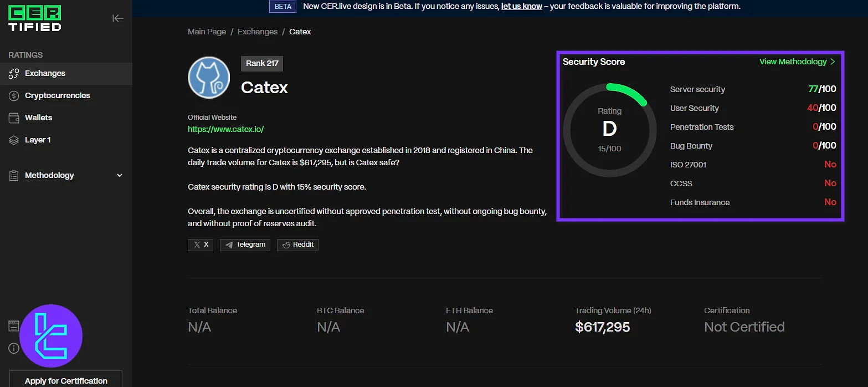868x387 pixels.
Task: Click the info circle icon in sidebar
Action: (14, 348)
